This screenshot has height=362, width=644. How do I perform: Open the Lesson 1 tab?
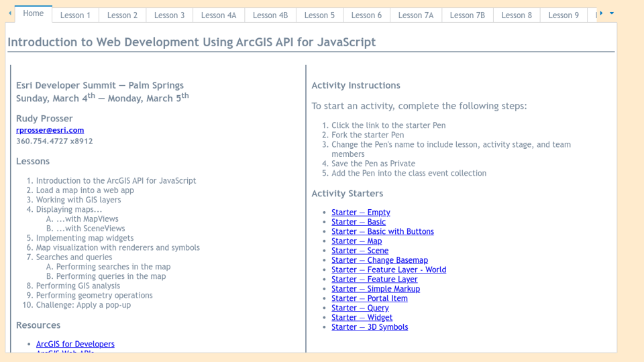(x=75, y=15)
